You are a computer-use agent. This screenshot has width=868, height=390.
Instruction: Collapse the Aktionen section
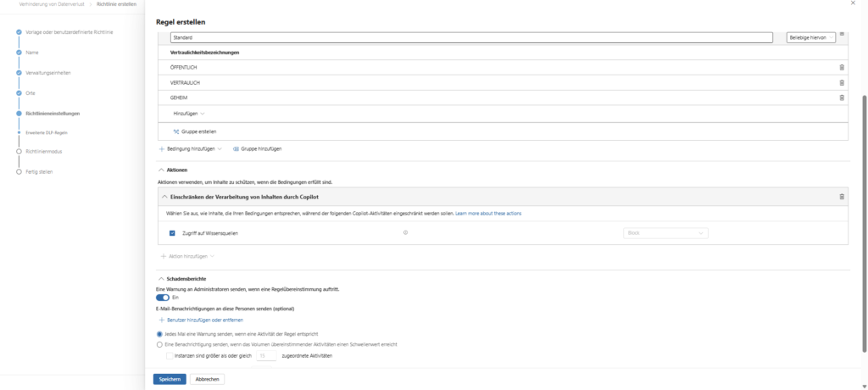click(x=161, y=170)
